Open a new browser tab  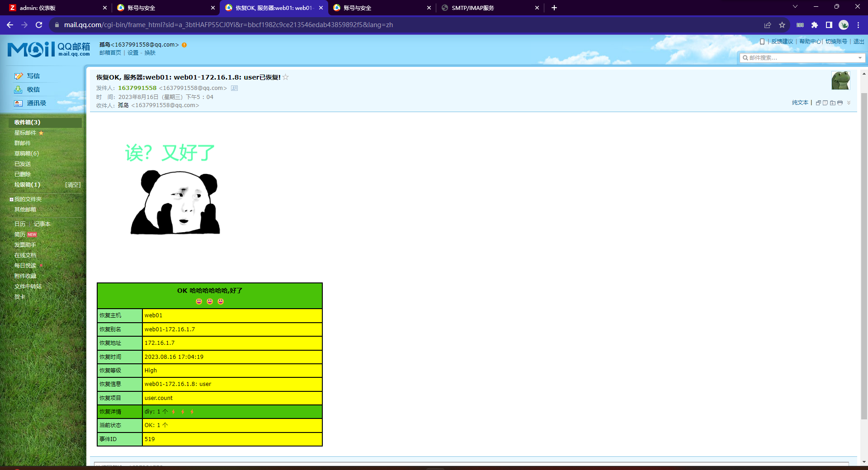(x=554, y=8)
